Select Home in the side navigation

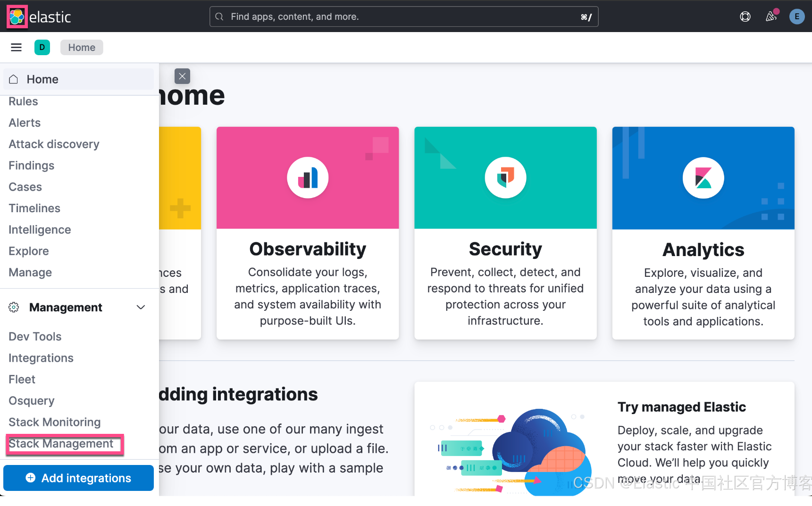coord(78,79)
